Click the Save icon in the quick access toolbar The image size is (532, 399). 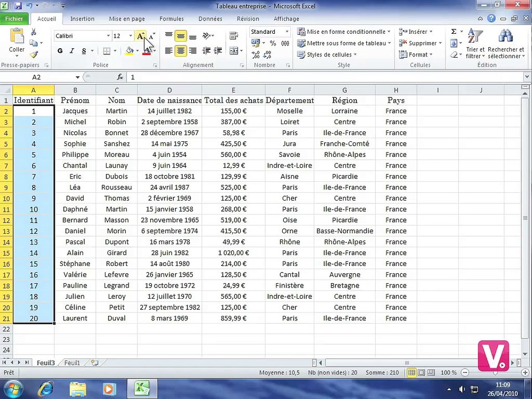tap(18, 6)
